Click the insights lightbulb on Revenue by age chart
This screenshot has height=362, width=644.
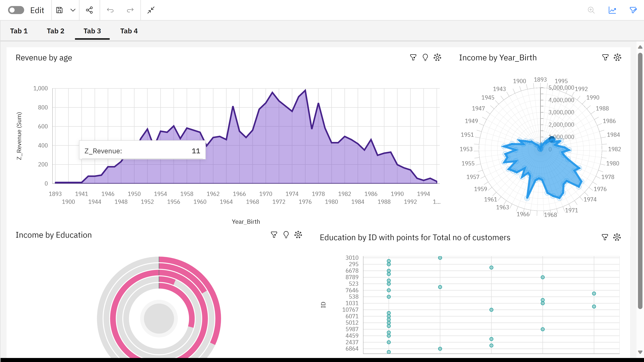coord(425,57)
